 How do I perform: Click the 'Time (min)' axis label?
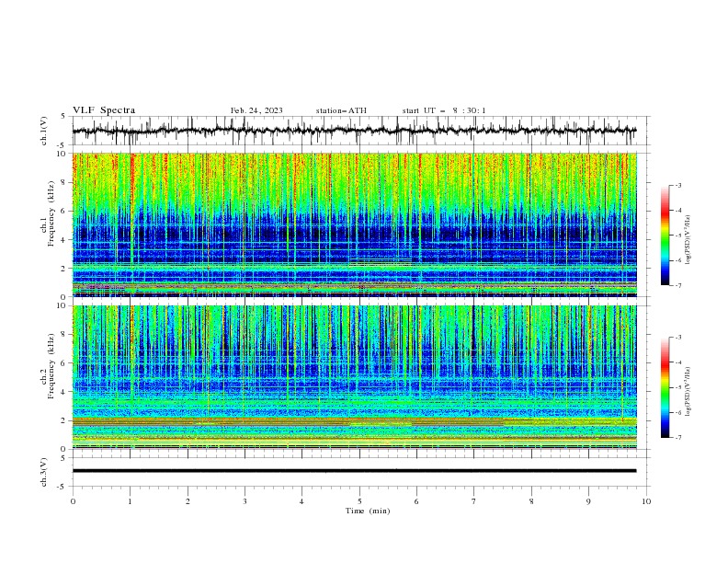(368, 511)
